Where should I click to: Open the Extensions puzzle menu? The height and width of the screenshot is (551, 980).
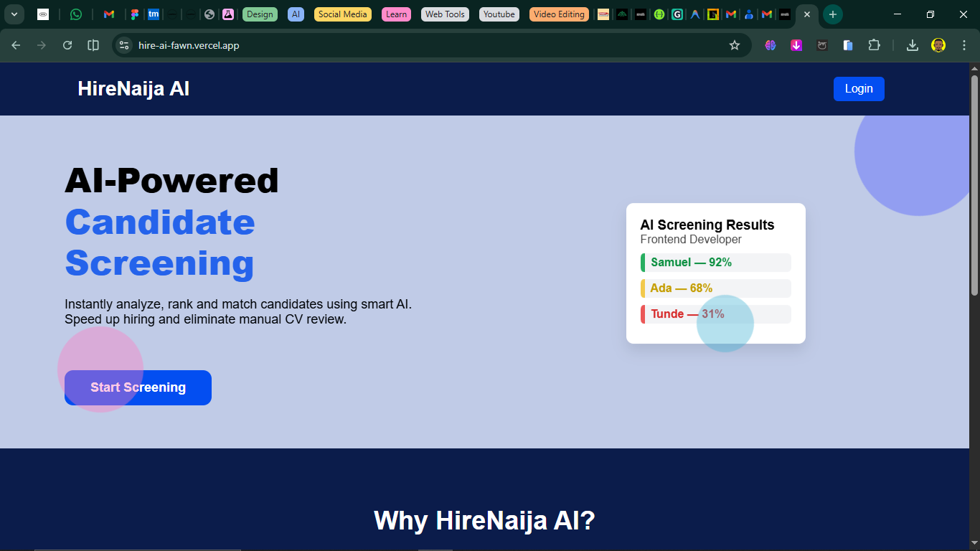pyautogui.click(x=874, y=45)
